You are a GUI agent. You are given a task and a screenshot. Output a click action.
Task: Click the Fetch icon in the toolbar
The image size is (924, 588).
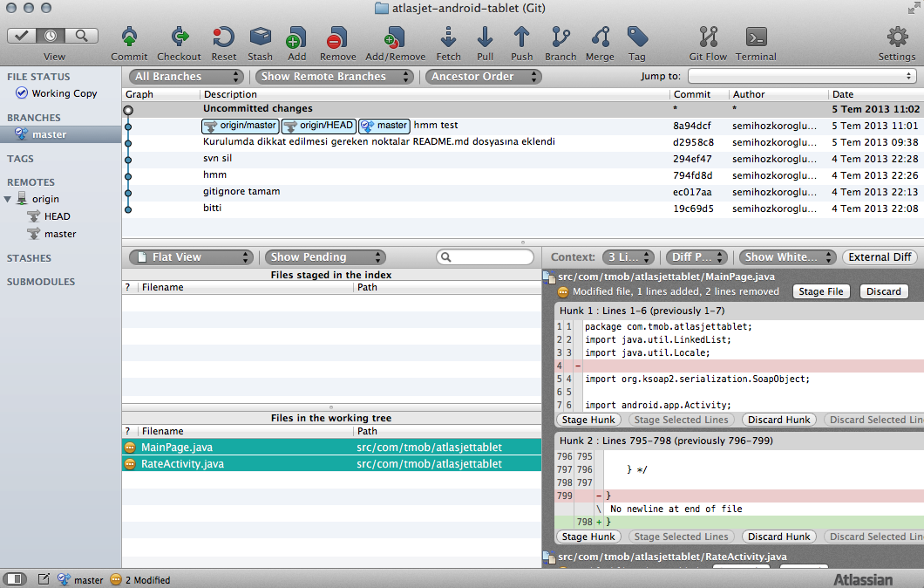[448, 38]
